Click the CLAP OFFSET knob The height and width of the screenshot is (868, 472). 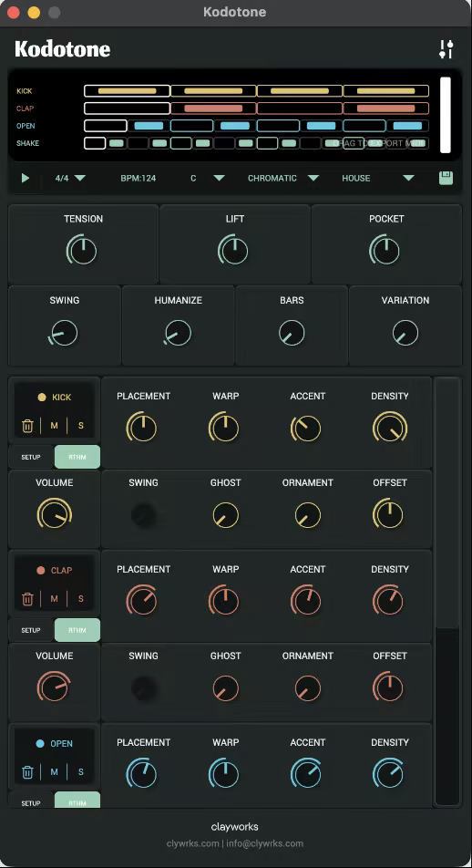388,687
